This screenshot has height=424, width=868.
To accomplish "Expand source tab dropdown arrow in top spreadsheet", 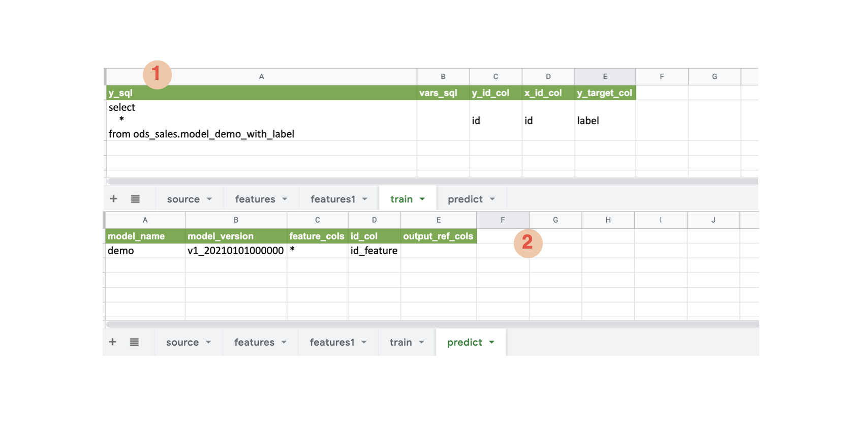I will (x=209, y=199).
